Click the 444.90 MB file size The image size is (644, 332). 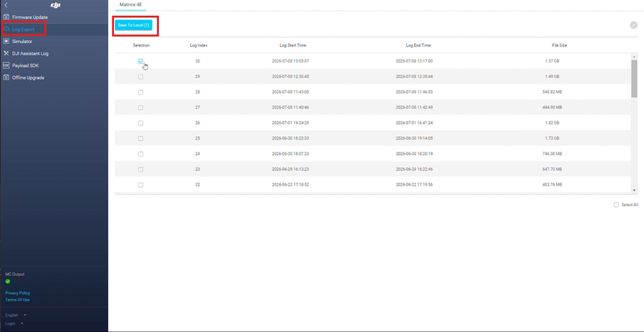(552, 107)
